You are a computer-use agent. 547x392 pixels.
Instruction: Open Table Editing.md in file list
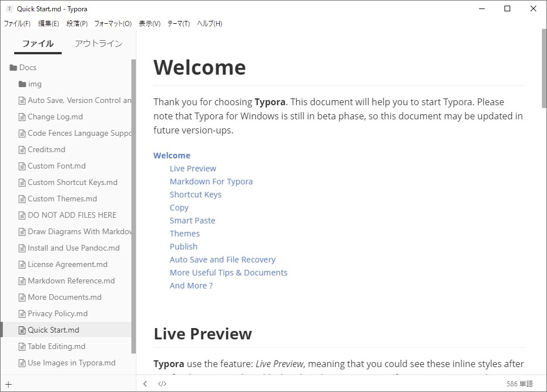pyautogui.click(x=57, y=346)
